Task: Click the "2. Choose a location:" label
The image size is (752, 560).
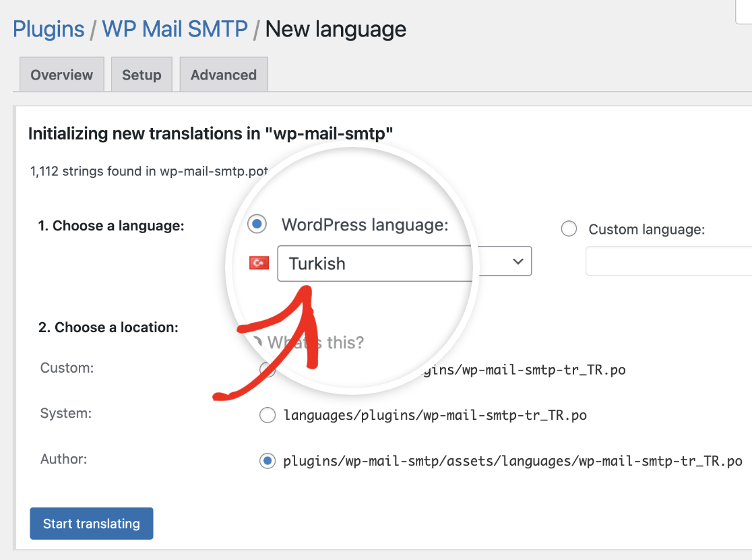Action: [108, 328]
